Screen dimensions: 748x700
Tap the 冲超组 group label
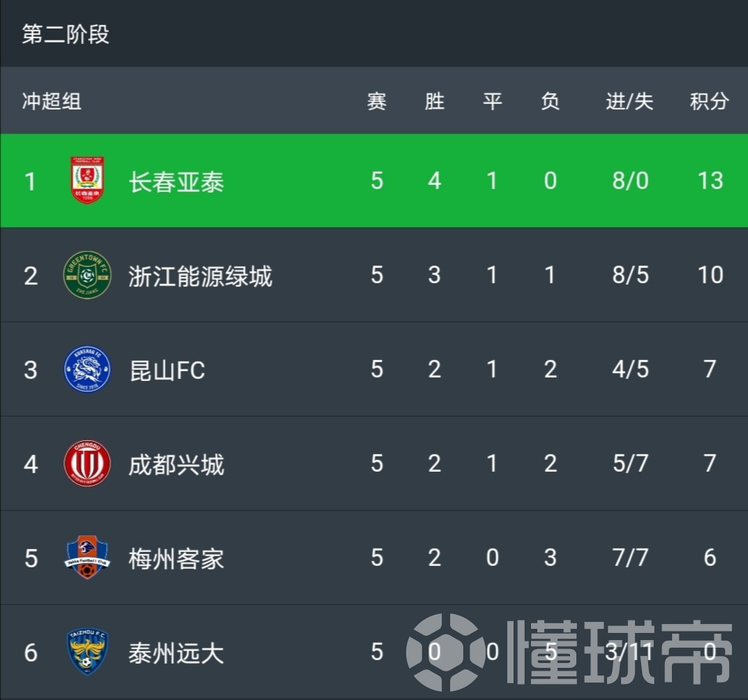pyautogui.click(x=52, y=101)
